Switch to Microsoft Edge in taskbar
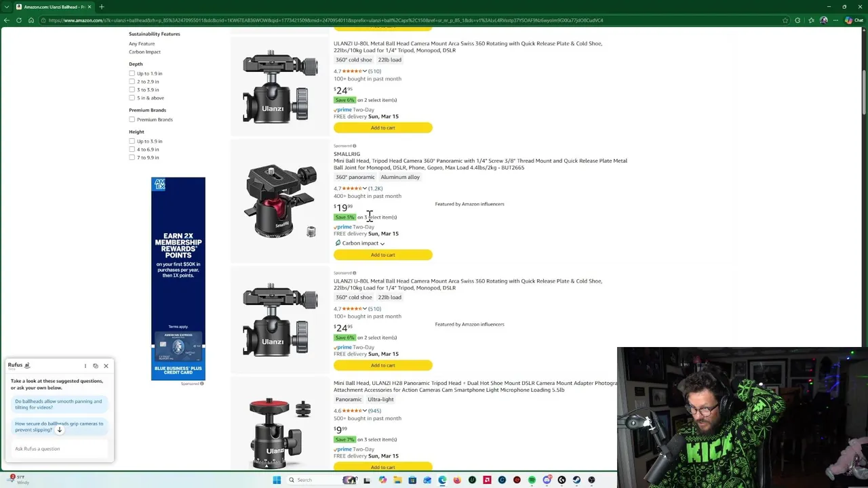The image size is (868, 488). coord(442,480)
